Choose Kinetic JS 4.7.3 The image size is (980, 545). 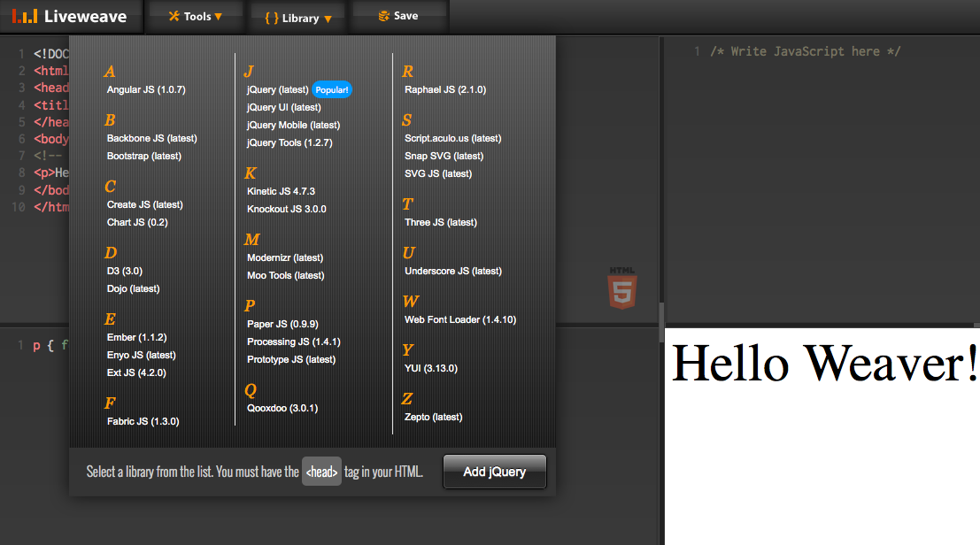281,191
